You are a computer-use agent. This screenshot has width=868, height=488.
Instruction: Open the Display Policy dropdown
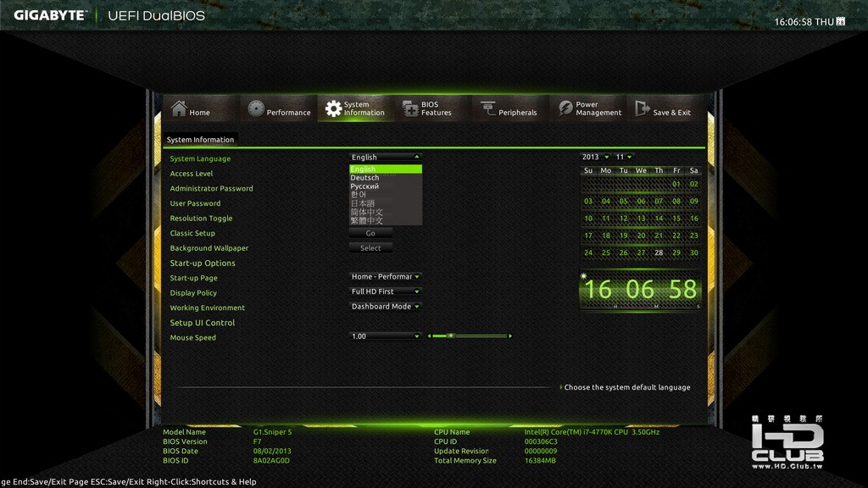coord(386,291)
